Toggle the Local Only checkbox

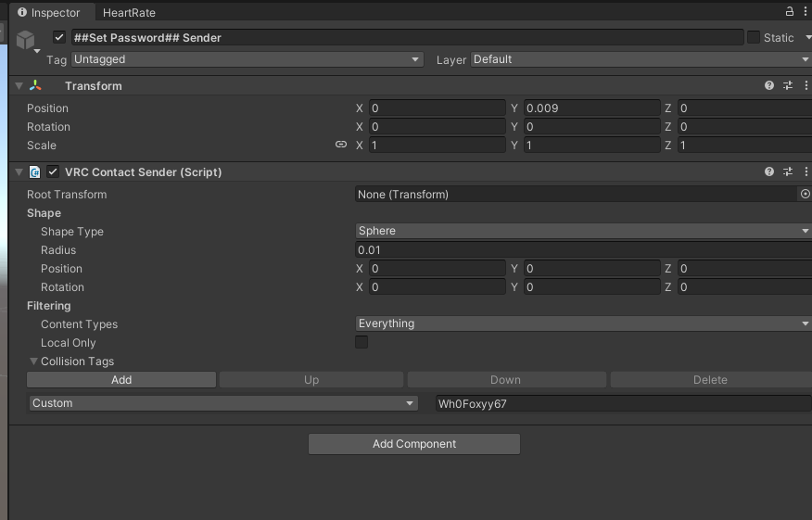[362, 342]
